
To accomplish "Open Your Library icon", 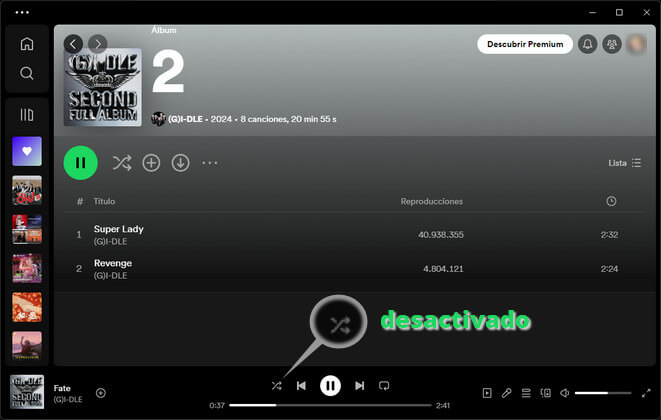I will click(27, 115).
